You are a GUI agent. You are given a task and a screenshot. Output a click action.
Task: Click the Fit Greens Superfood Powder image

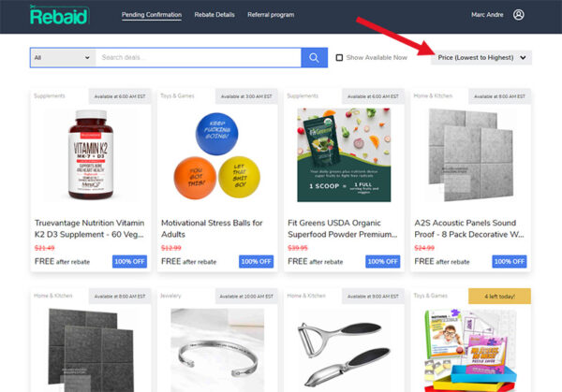(x=344, y=155)
